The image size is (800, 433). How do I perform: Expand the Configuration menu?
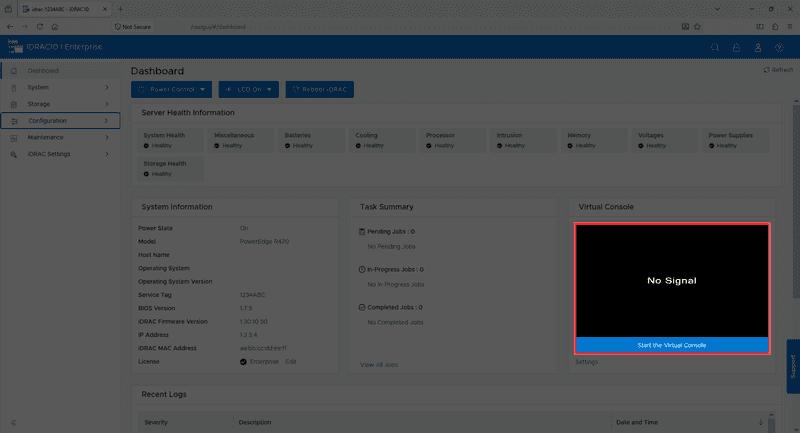pyautogui.click(x=61, y=120)
